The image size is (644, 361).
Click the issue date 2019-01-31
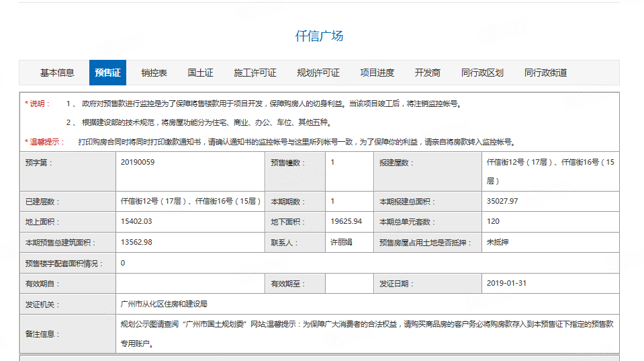click(506, 283)
